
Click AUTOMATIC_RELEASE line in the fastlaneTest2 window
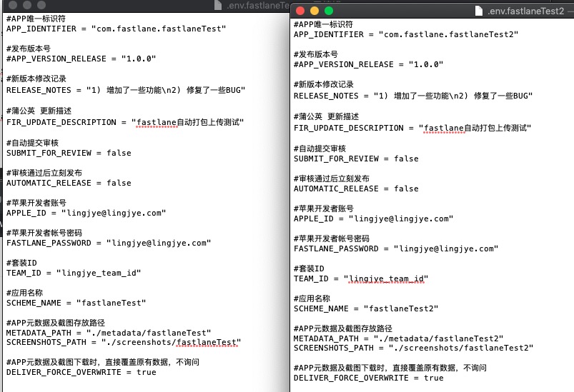(x=356, y=189)
